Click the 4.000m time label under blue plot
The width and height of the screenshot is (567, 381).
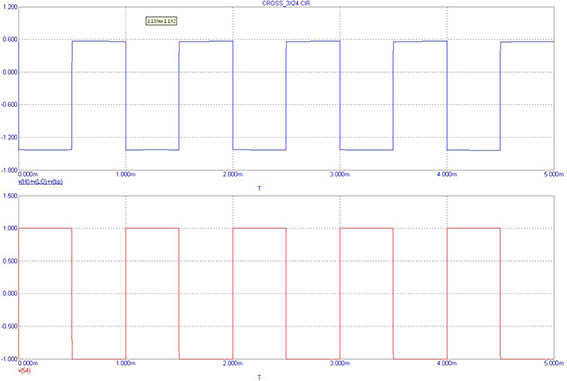click(x=447, y=174)
